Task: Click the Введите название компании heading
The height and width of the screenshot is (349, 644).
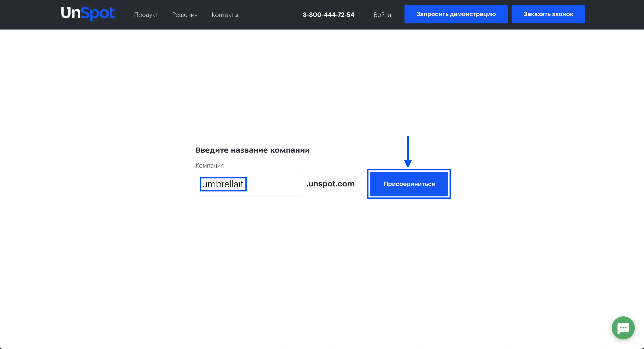Action: 252,150
